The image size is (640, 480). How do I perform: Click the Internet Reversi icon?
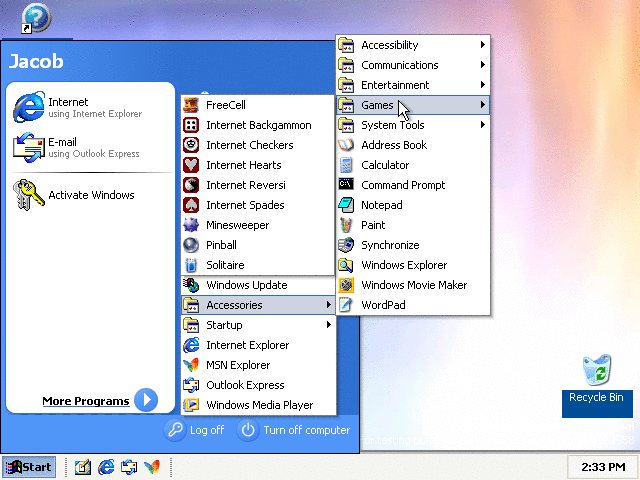[x=191, y=185]
